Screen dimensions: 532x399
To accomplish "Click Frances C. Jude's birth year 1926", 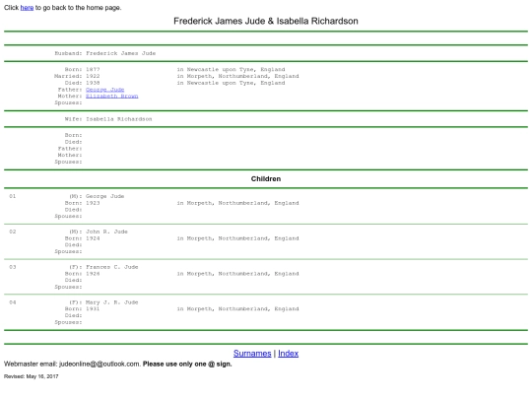I will coord(93,274).
